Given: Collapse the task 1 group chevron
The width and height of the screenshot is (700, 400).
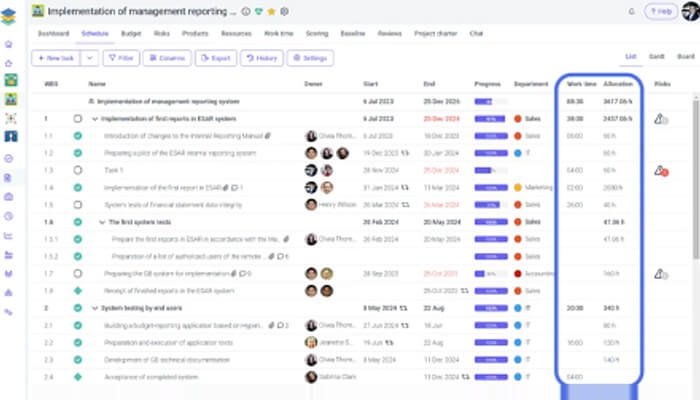Looking at the screenshot, I should 95,119.
